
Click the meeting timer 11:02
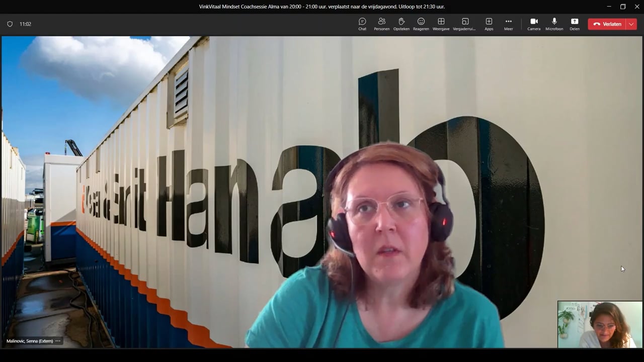[25, 24]
